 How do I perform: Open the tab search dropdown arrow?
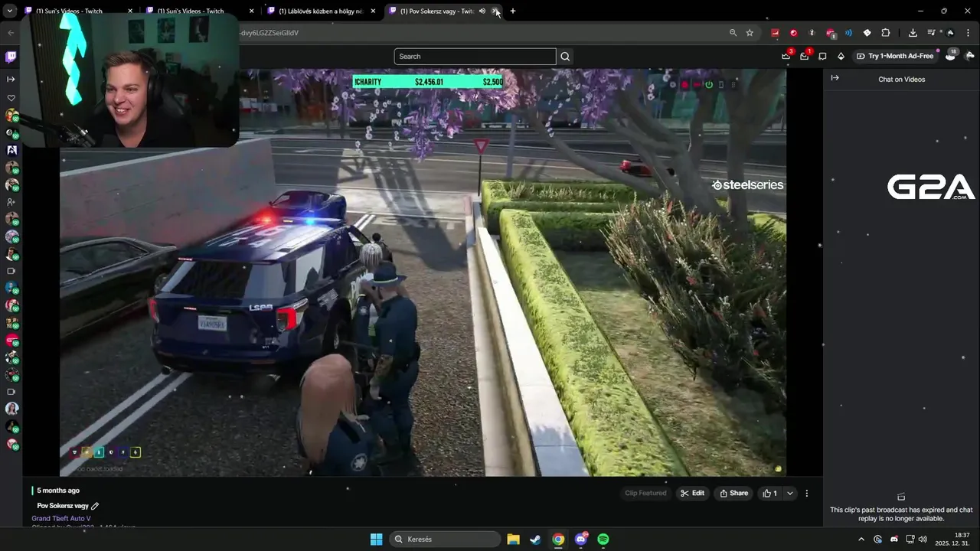coord(9,11)
